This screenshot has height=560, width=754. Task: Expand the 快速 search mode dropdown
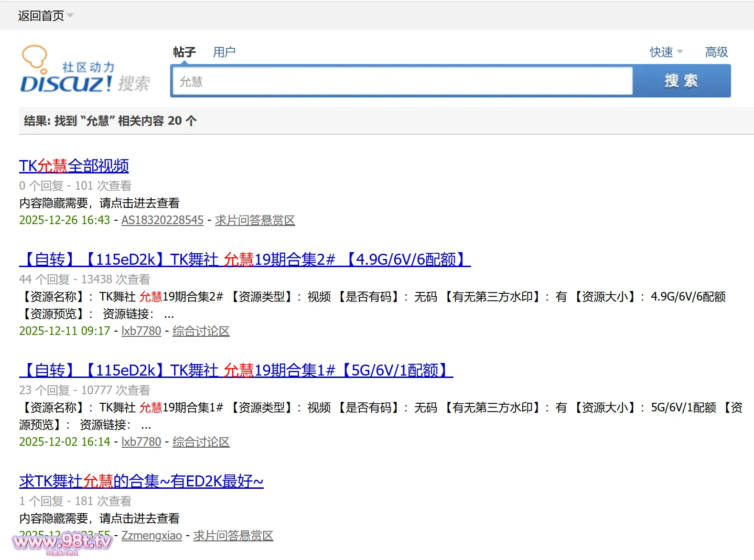[x=666, y=52]
